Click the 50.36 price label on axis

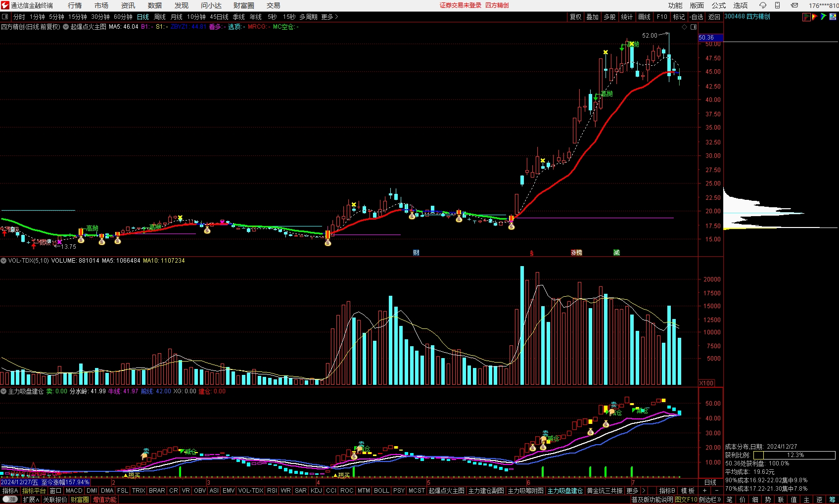(710, 38)
